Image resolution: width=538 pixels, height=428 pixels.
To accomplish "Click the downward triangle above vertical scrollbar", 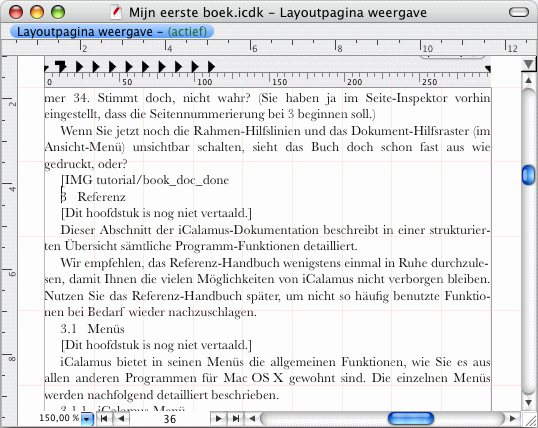I will (529, 64).
